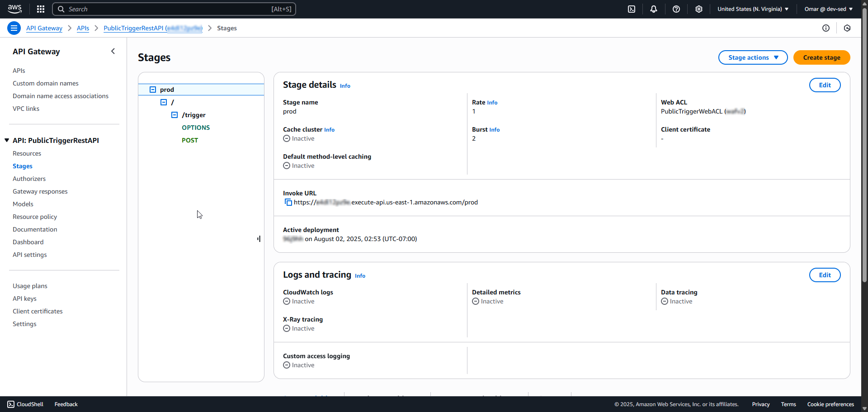Open API settings in the sidebar
This screenshot has height=412, width=868.
pyautogui.click(x=30, y=255)
